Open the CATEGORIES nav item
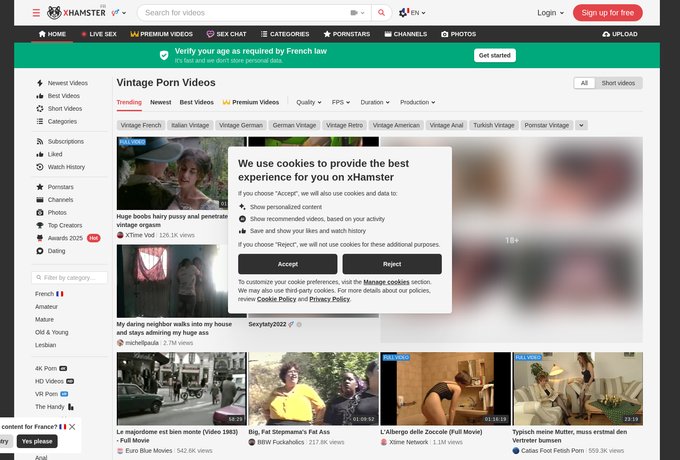Viewport: 680px width, 460px height. tap(285, 34)
